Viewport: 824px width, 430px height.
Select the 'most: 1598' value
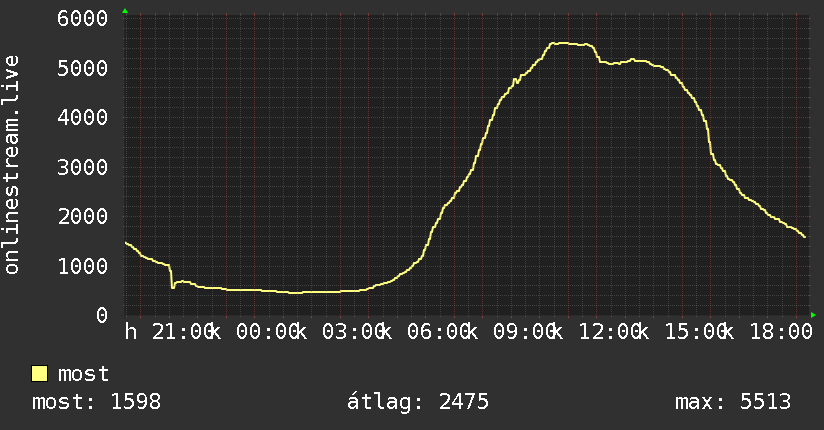tap(97, 402)
